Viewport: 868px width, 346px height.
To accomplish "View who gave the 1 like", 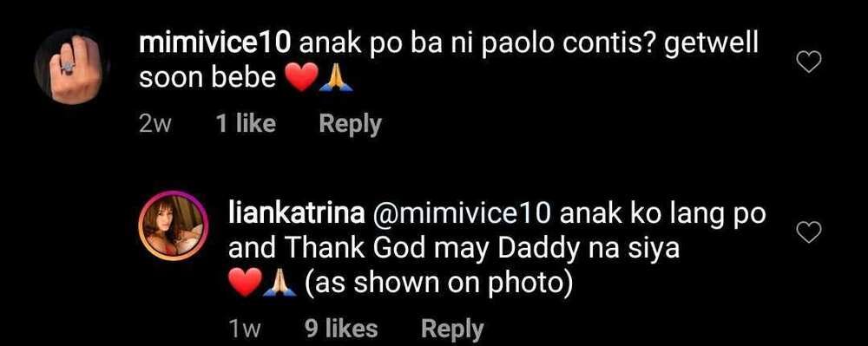I will (246, 124).
